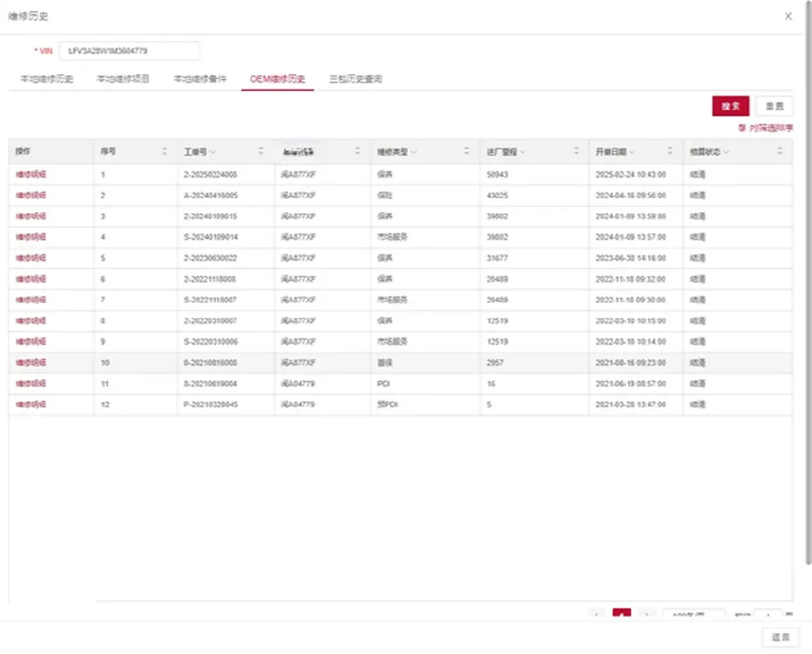This screenshot has width=812, height=654.
Task: Open 列筛选排序 column settings
Action: pos(765,128)
